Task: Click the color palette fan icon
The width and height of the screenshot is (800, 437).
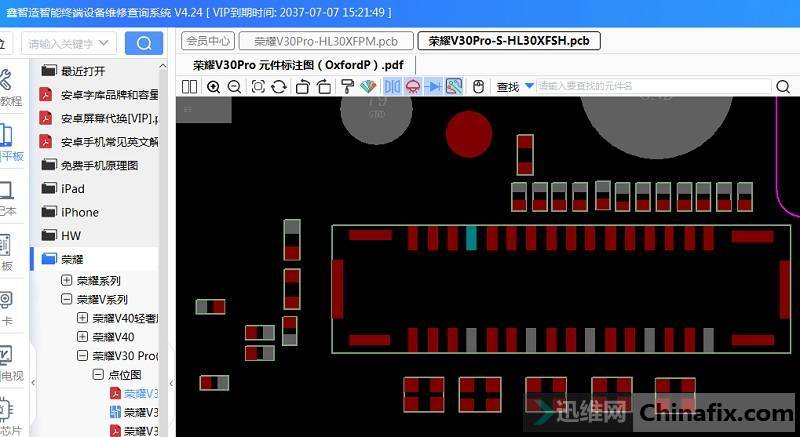Action: (x=368, y=87)
